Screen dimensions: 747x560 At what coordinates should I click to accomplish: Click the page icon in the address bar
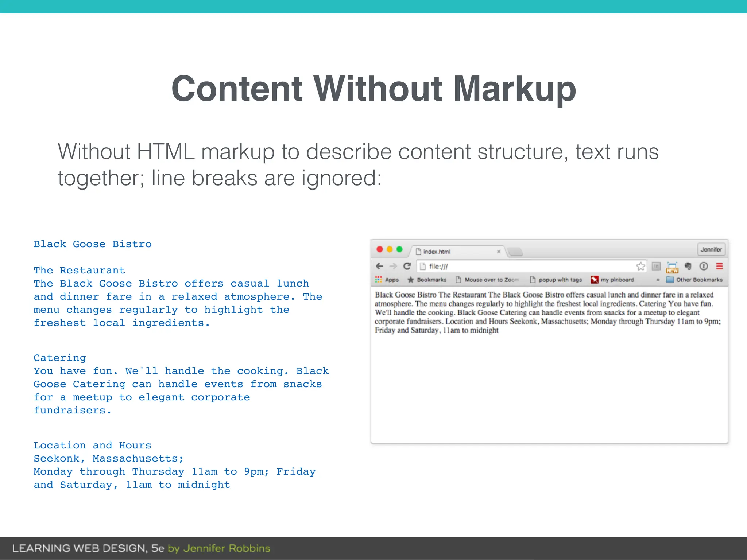click(423, 266)
